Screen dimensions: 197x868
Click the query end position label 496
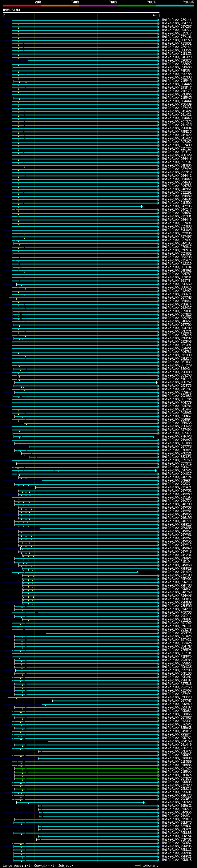pyautogui.click(x=155, y=15)
